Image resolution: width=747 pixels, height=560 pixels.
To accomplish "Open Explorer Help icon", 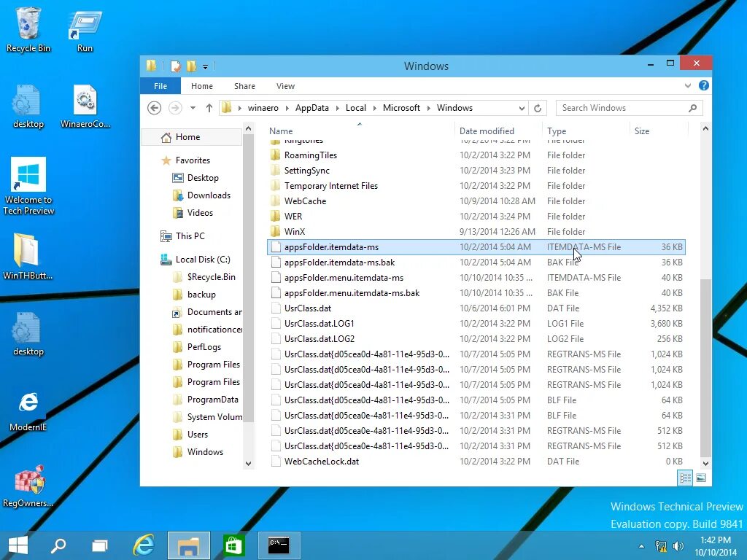I will pyautogui.click(x=704, y=86).
